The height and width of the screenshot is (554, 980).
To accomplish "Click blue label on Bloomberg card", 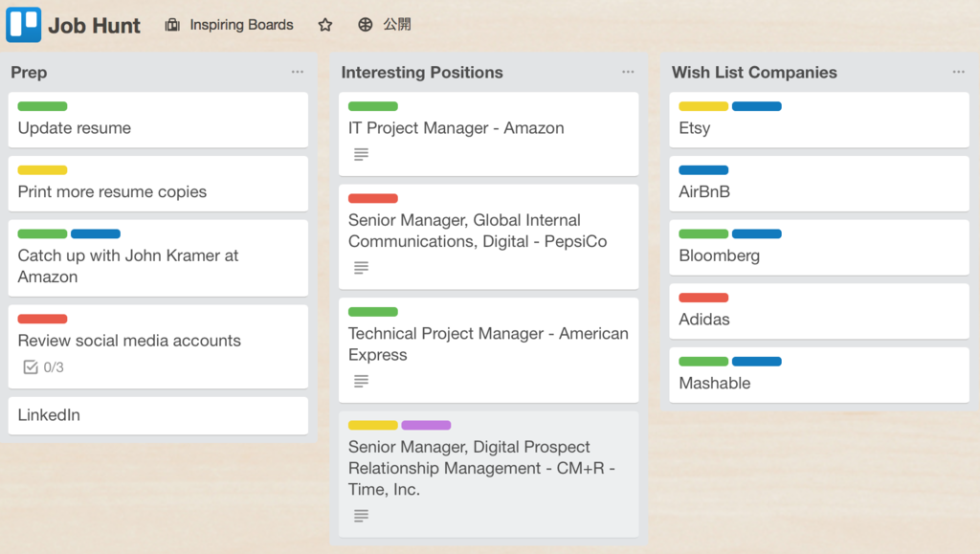I will pyautogui.click(x=757, y=233).
